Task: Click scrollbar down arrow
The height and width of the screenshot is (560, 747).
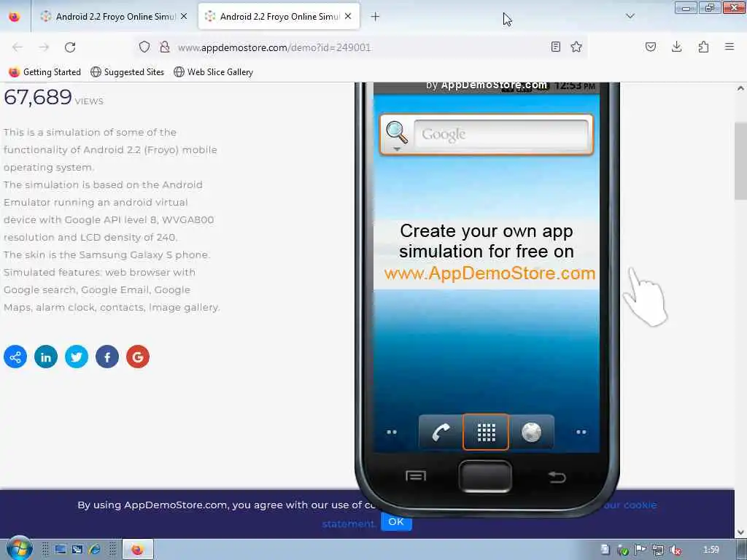Action: pos(740,532)
